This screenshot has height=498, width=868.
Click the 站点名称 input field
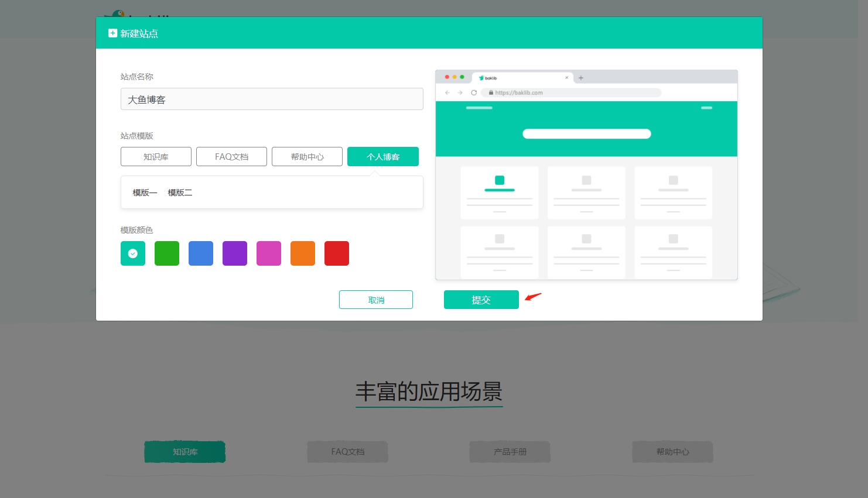point(272,99)
